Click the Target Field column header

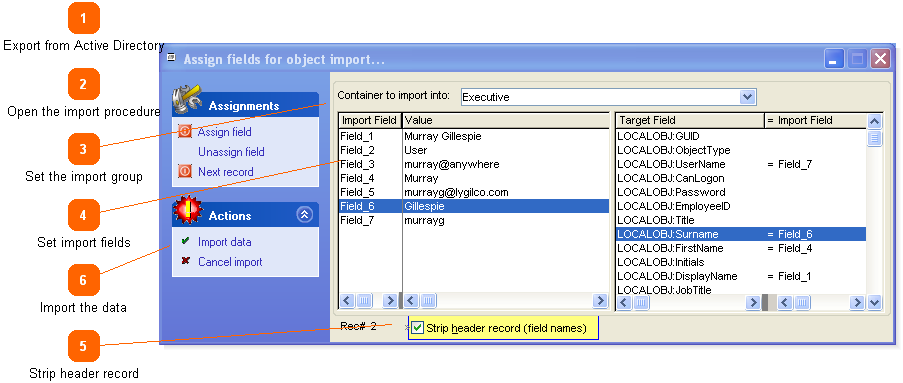point(689,120)
